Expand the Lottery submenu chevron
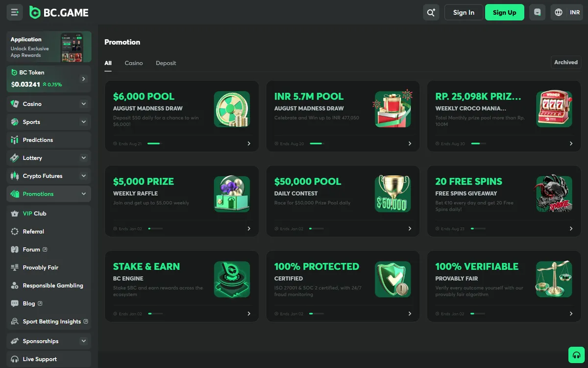The width and height of the screenshot is (588, 368). tap(83, 158)
